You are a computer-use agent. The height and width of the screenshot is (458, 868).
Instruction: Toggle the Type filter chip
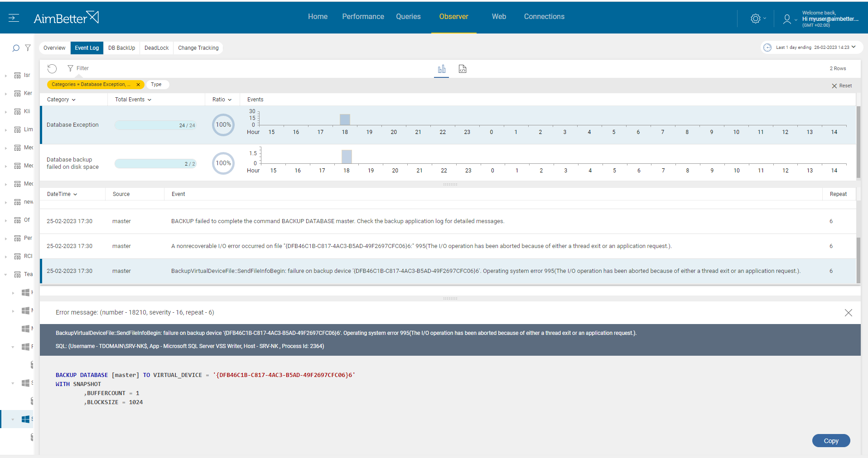157,84
